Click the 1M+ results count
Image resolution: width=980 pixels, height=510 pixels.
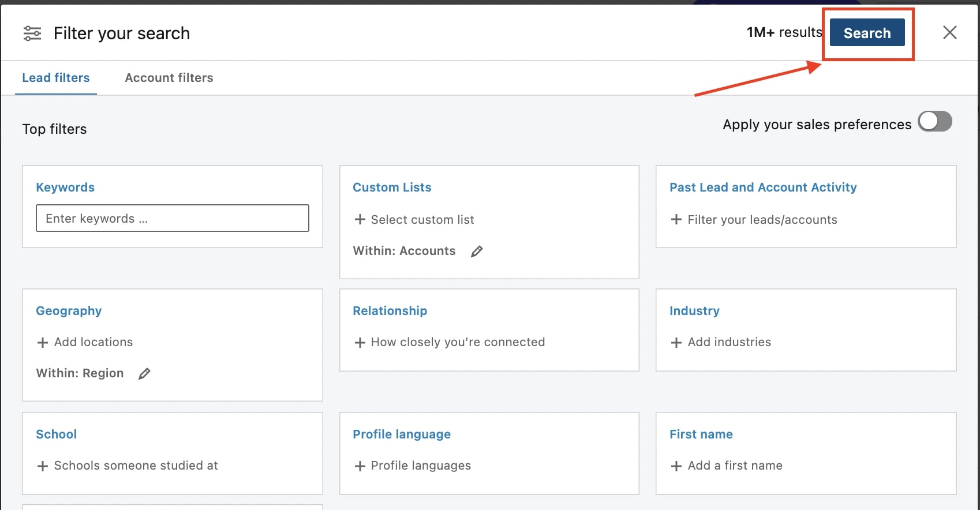(784, 32)
